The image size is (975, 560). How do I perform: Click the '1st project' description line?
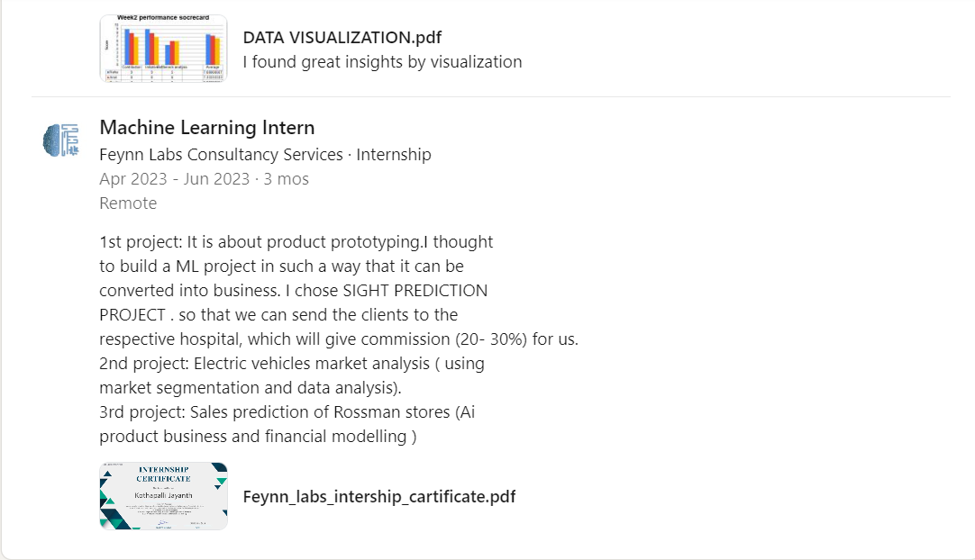296,242
